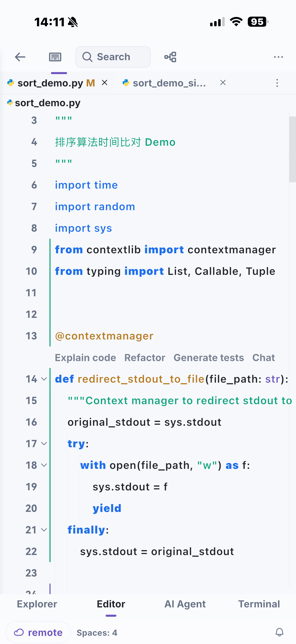Collapse the finally block on line 21
Screen dimensions: 296x644
(44, 530)
